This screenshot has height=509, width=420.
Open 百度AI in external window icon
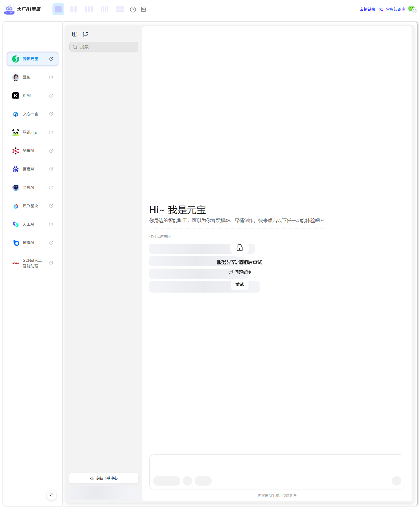coord(51,169)
